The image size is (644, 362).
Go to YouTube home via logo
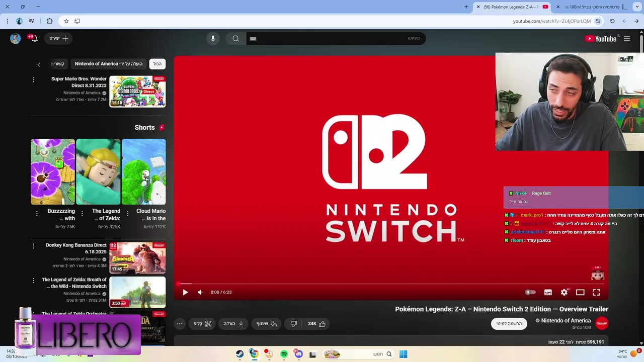tap(600, 39)
